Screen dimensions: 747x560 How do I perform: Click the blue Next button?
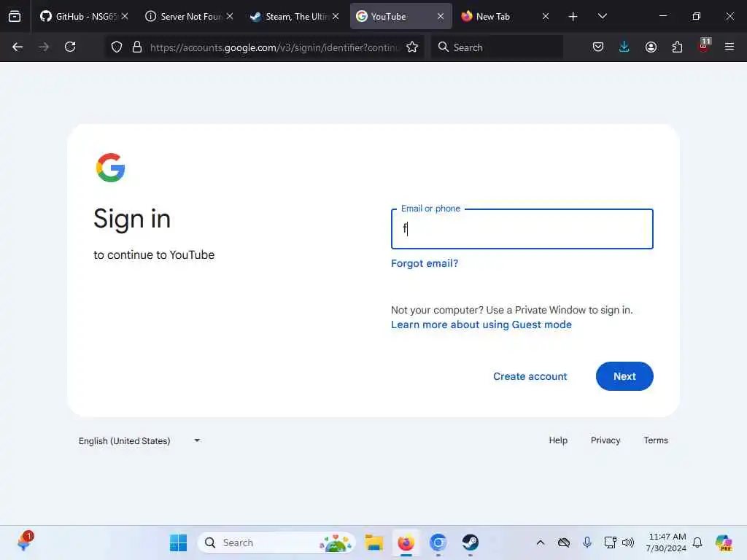pyautogui.click(x=624, y=376)
